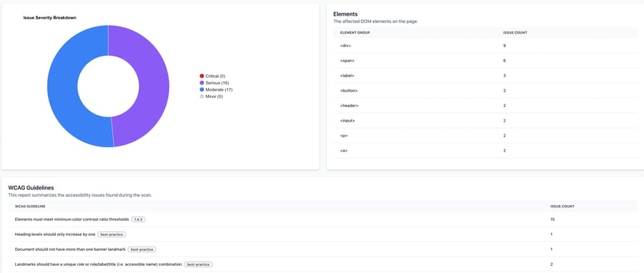This screenshot has height=273, width=644.
Task: Click the issue count 6 for <span>
Action: click(504, 61)
